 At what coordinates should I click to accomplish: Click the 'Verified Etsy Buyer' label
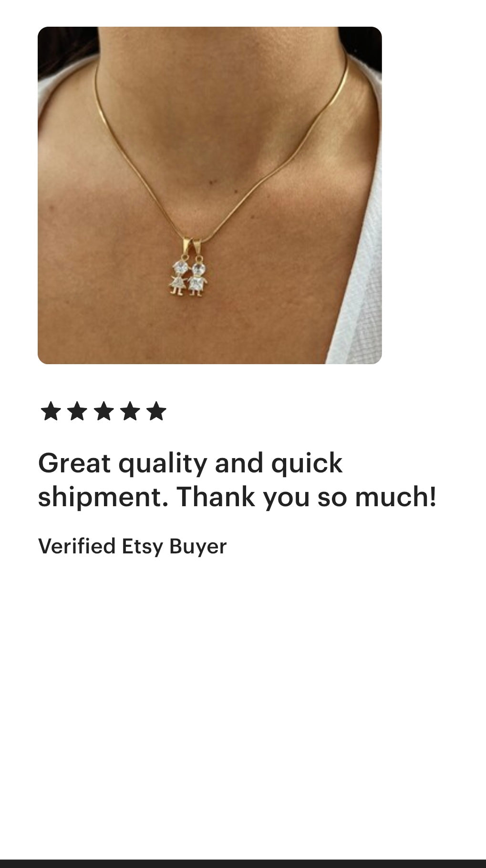[132, 546]
